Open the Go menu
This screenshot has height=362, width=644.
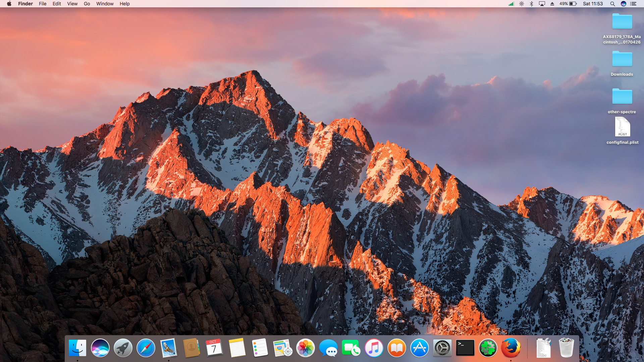pyautogui.click(x=87, y=4)
